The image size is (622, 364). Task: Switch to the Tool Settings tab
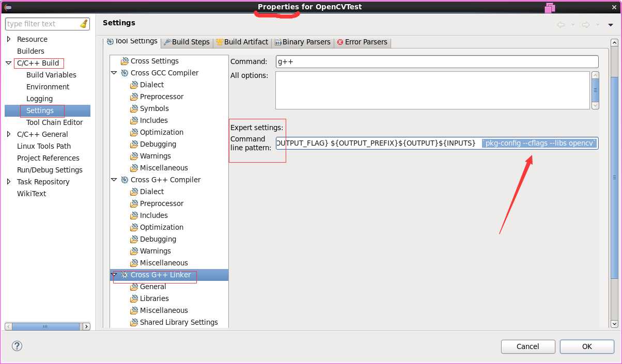pos(132,41)
